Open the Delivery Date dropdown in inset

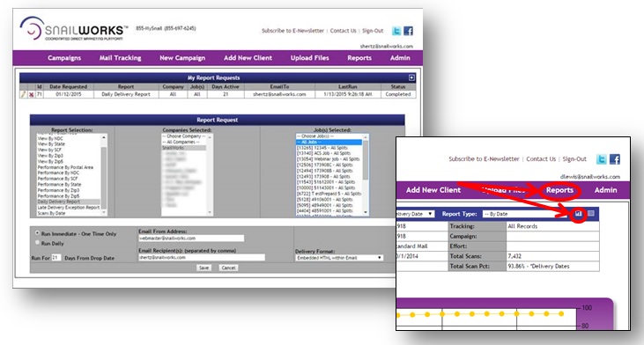click(415, 214)
